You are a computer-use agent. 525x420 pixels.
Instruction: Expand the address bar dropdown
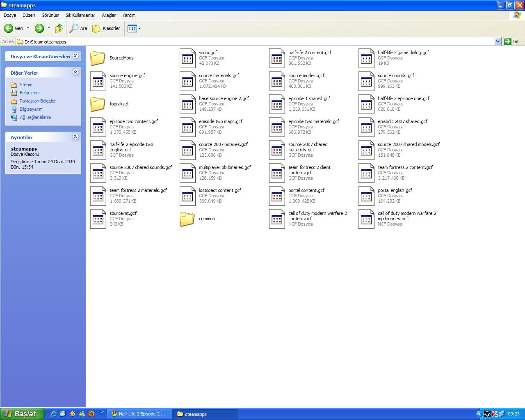498,41
